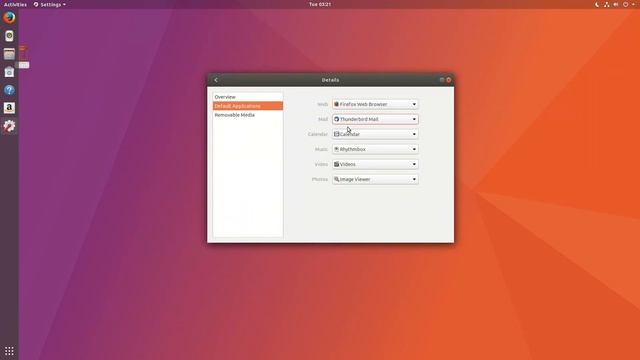Open the Calendar default app dropdown
Viewport: 640px width, 360px height.
[375, 134]
